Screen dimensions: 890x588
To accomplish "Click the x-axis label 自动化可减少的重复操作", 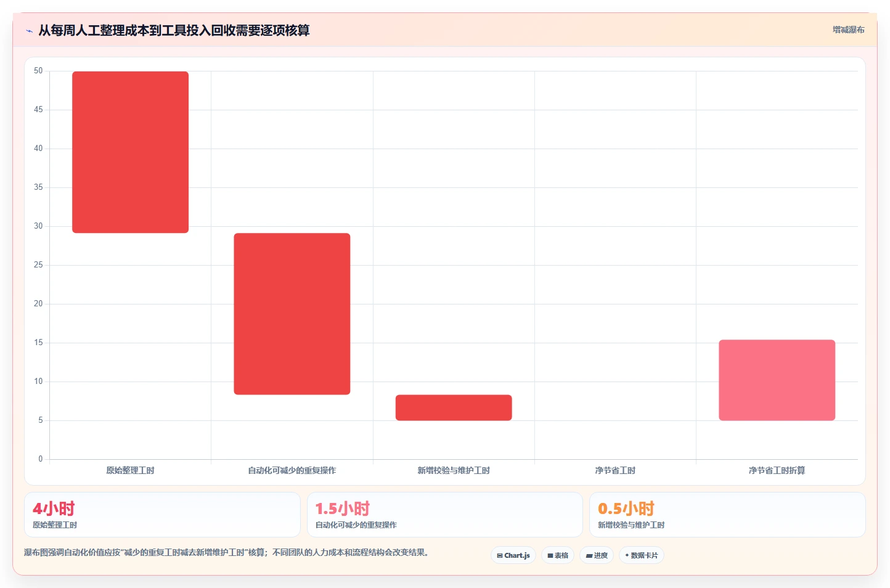I will pos(292,470).
